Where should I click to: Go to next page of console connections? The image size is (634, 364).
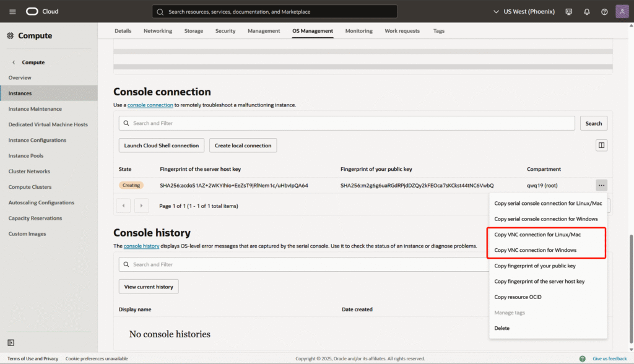pos(142,206)
